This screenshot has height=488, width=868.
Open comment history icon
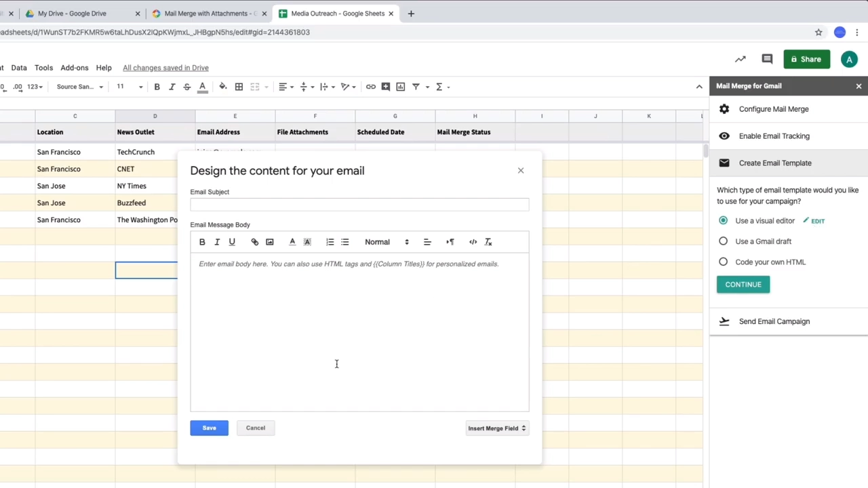click(x=767, y=60)
